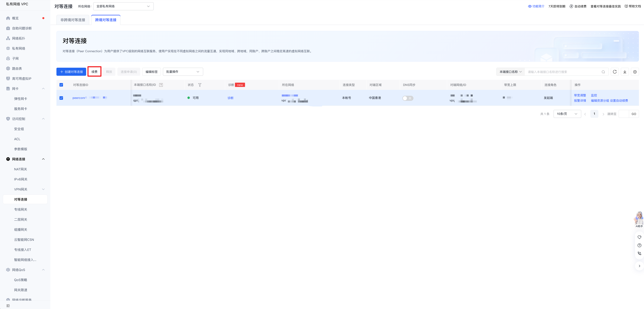Open the 功能简介 link

(536, 6)
